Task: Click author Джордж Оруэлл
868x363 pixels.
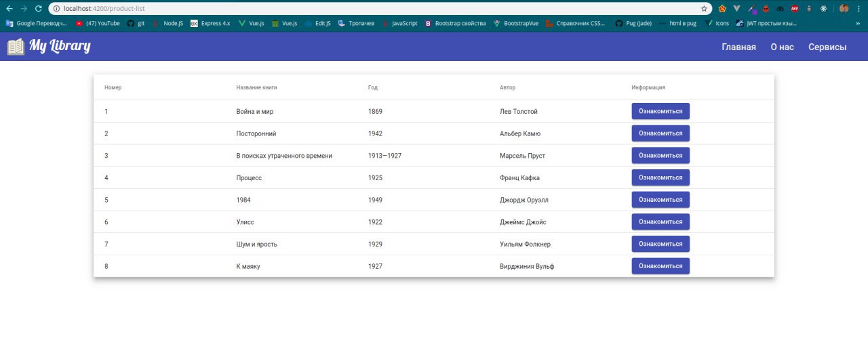Action: pos(524,200)
